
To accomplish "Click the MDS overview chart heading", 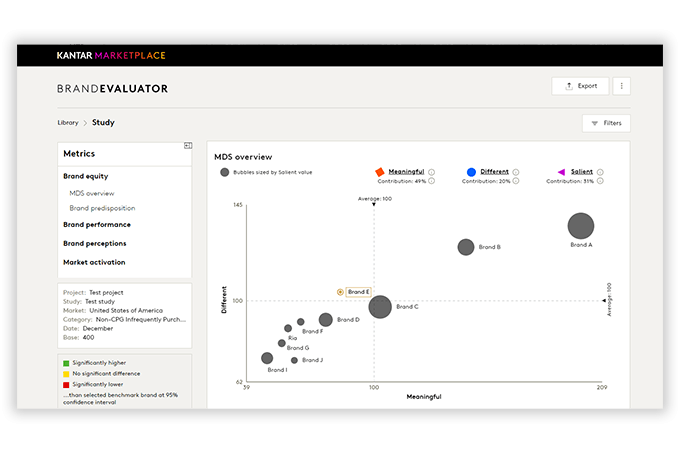I will click(243, 157).
